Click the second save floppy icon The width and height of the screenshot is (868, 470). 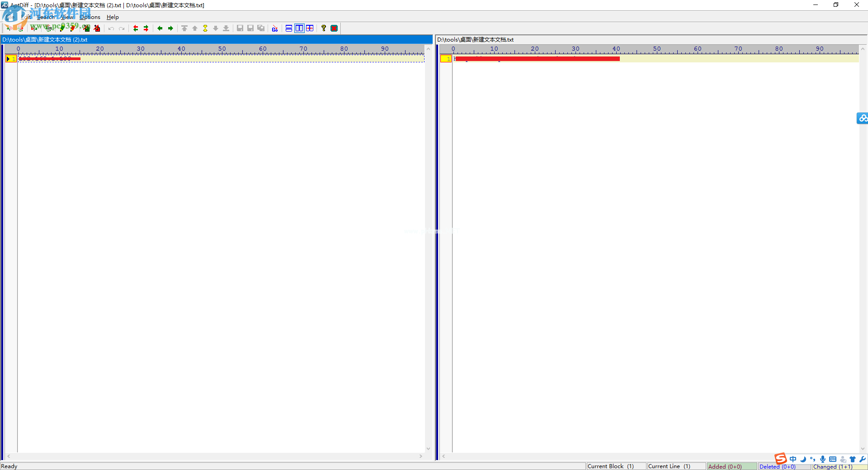point(250,28)
